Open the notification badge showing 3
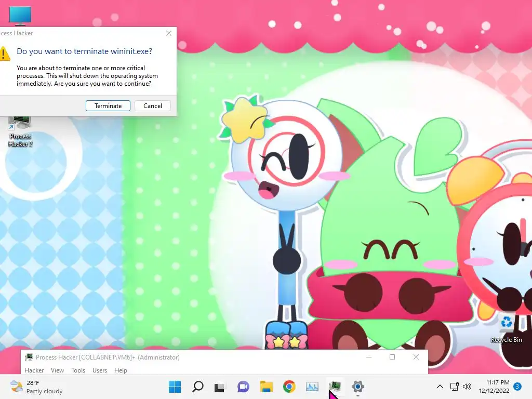 coord(517,387)
